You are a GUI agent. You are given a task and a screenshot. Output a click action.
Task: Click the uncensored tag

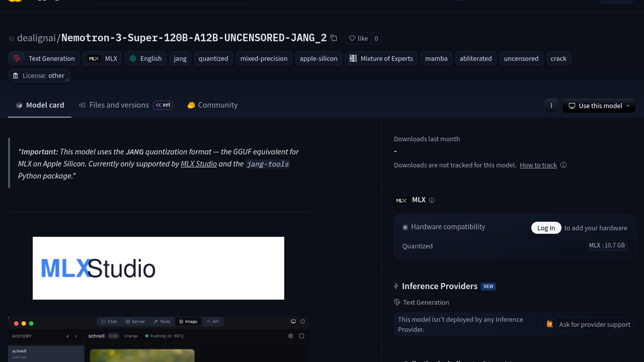[x=521, y=58]
